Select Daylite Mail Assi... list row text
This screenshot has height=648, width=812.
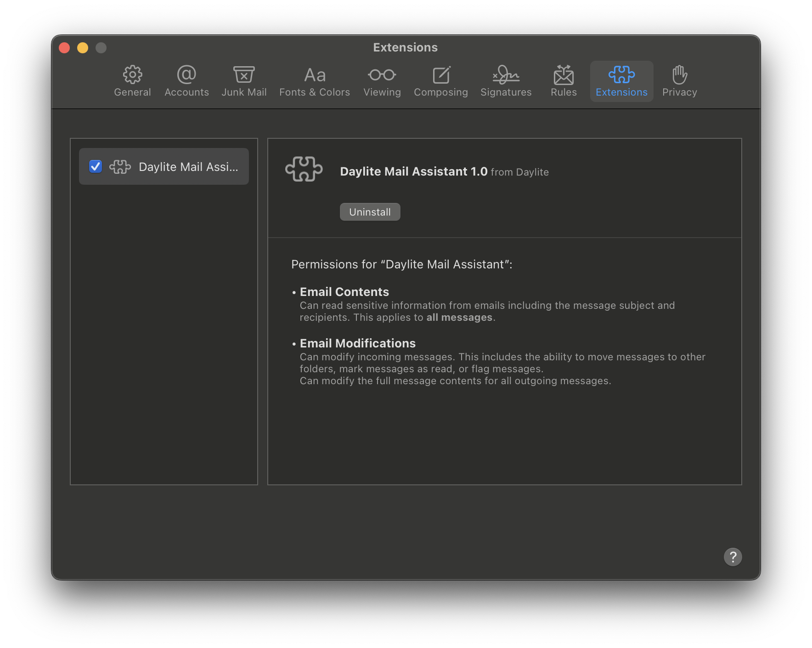click(188, 167)
